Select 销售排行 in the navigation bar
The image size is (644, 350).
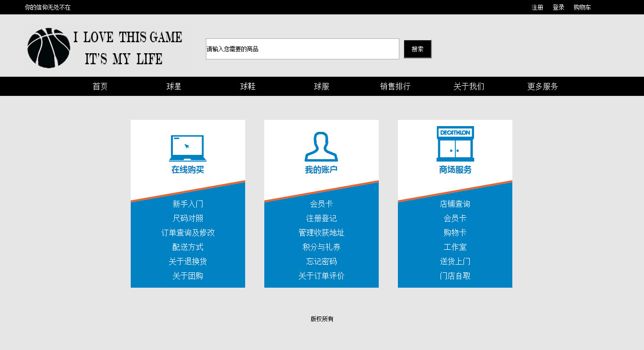(x=395, y=87)
